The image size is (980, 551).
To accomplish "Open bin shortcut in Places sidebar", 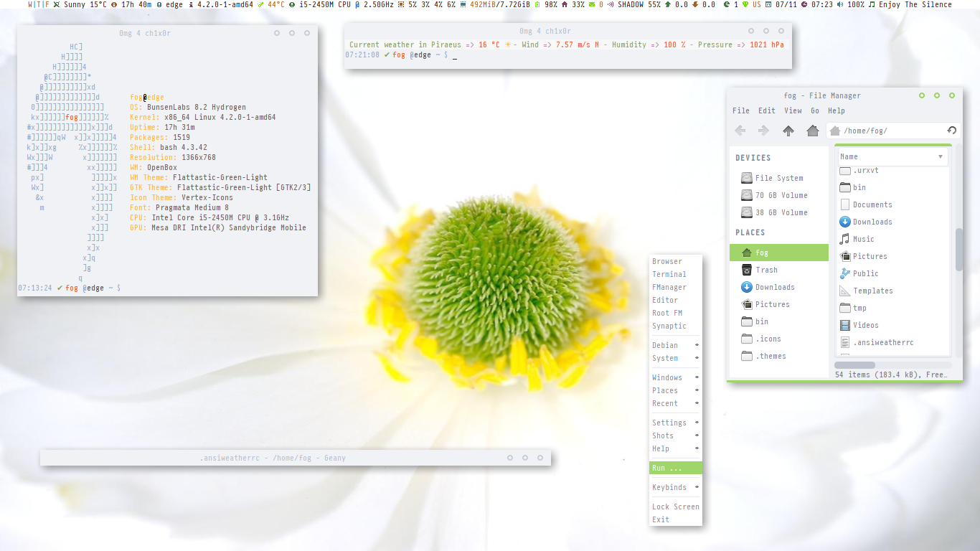I will [779, 321].
